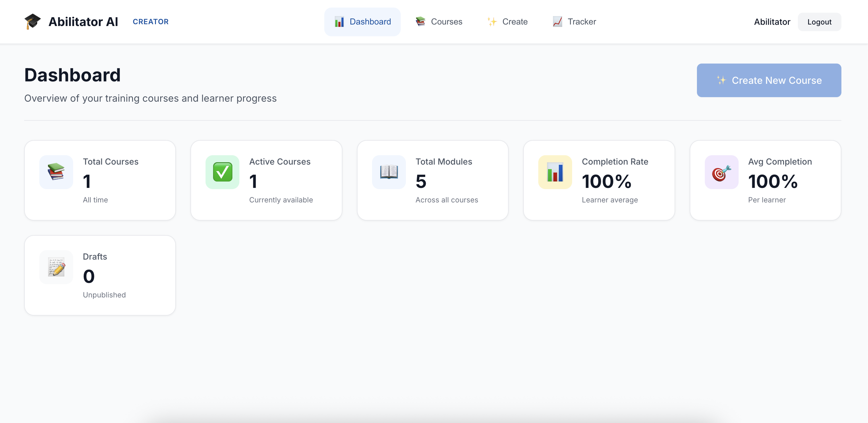Click the CREATOR role label
Viewport: 868px width, 423px height.
151,21
